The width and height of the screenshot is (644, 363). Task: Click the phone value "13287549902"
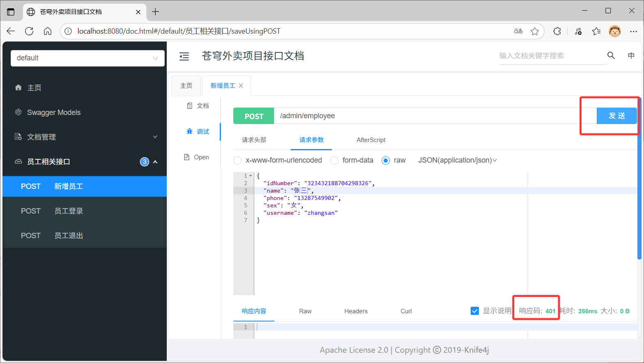[x=316, y=198]
